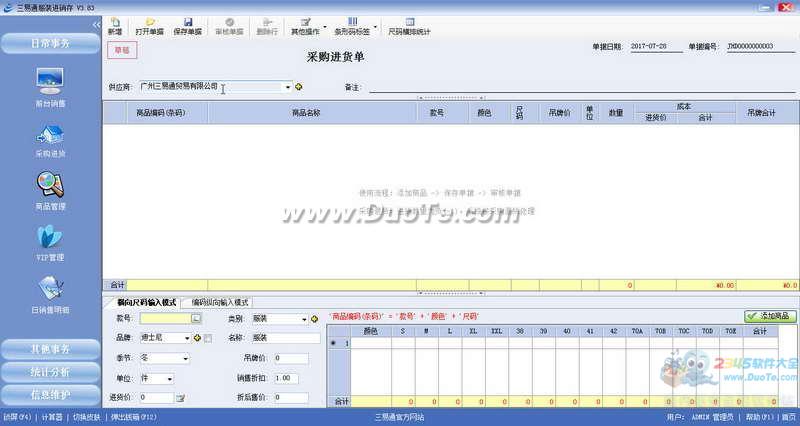Screen dimensions: 800x426
Task: Click the 添加商品 button
Action: click(x=770, y=316)
